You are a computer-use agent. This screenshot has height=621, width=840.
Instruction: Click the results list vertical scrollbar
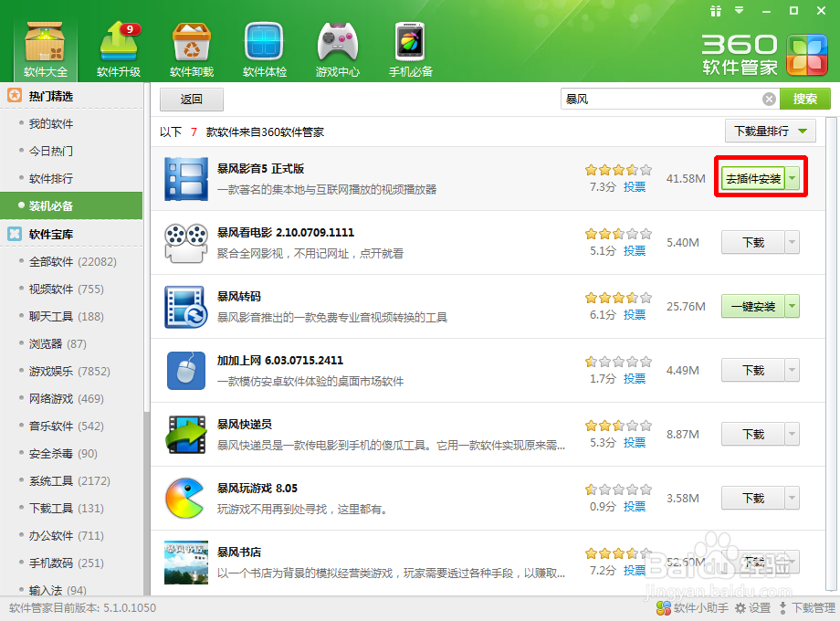pyautogui.click(x=831, y=356)
